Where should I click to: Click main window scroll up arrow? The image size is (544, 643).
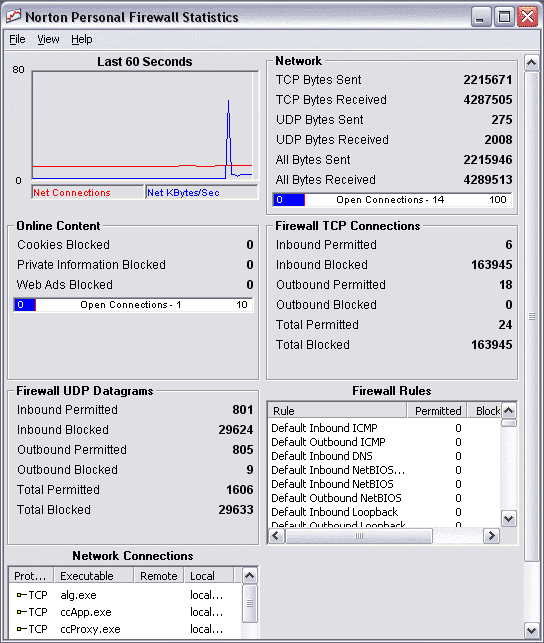(532, 63)
